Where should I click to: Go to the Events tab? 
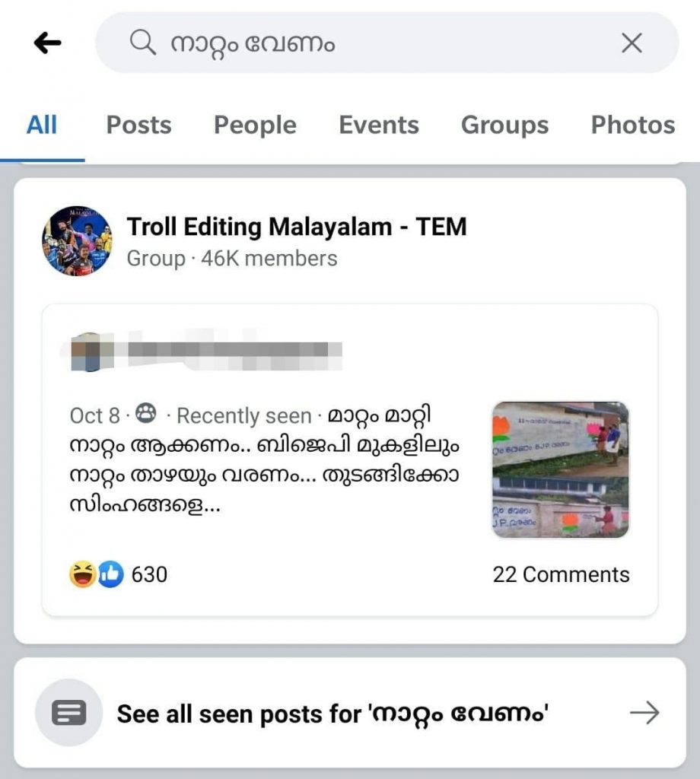[x=379, y=125]
